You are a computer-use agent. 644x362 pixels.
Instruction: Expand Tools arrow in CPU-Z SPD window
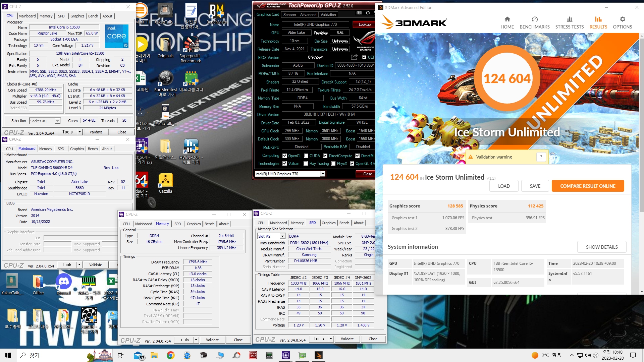[331, 339]
